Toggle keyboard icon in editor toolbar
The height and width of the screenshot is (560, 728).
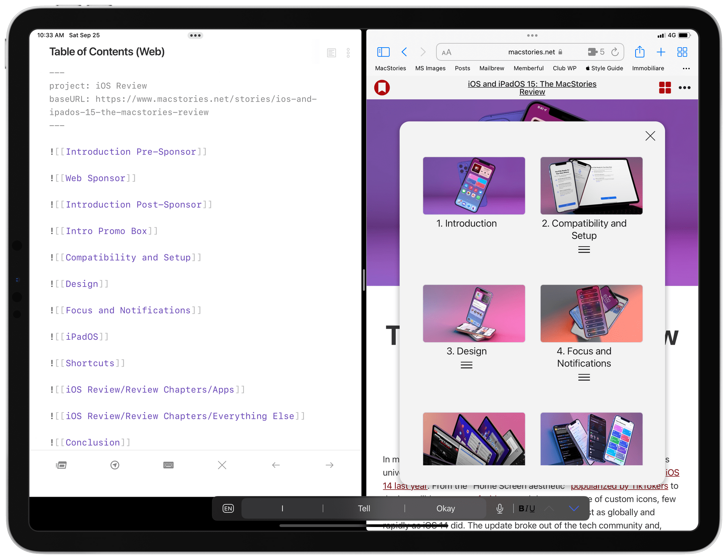[168, 465]
